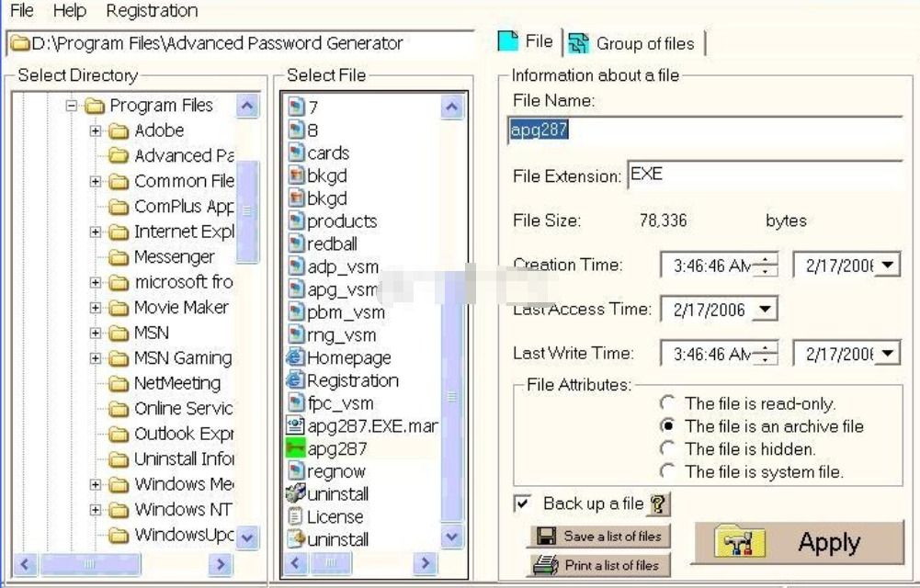Click the MSN Gaming folder icon
The height and width of the screenshot is (588, 920).
[119, 358]
